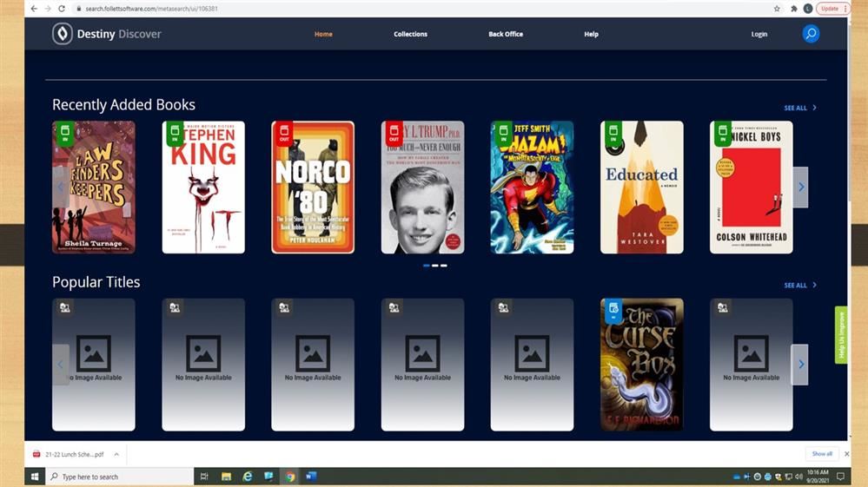Advance Recently Added Books carousel right arrow
The width and height of the screenshot is (868, 487).
(x=800, y=187)
